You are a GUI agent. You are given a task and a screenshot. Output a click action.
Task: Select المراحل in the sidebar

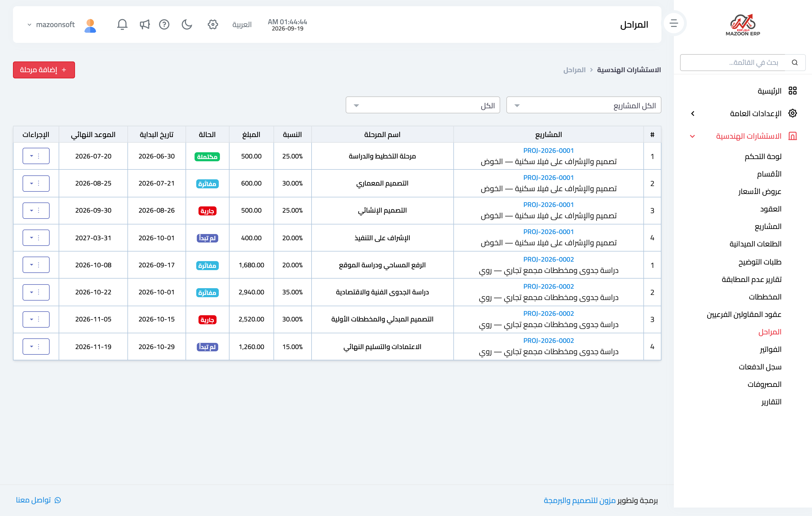click(x=769, y=332)
